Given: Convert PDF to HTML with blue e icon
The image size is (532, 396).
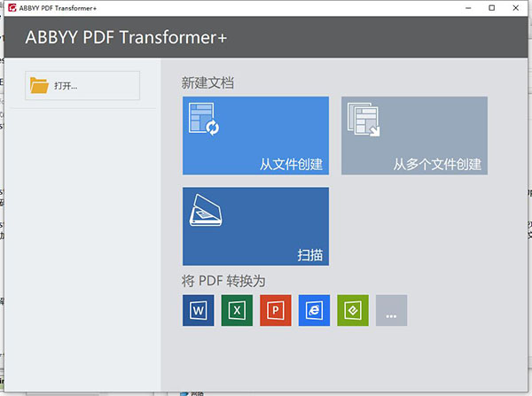Looking at the screenshot, I should pos(314,310).
